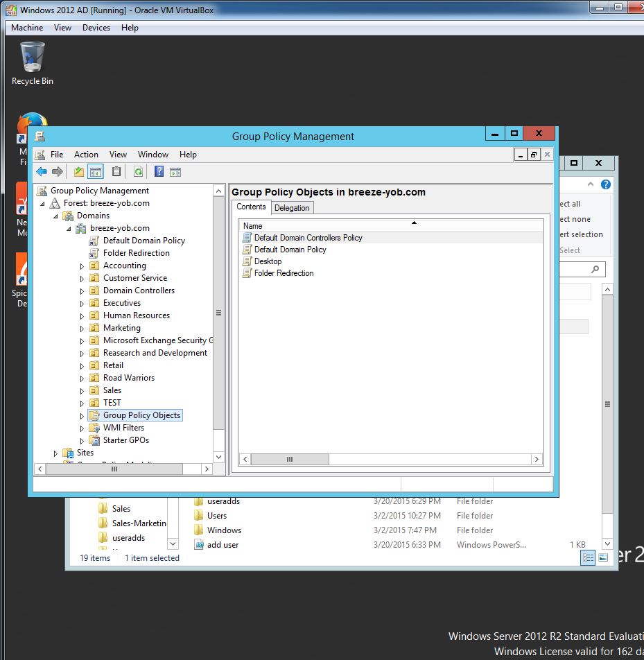Switch File Explorer to details view icon
The width and height of the screenshot is (644, 660).
588,557
